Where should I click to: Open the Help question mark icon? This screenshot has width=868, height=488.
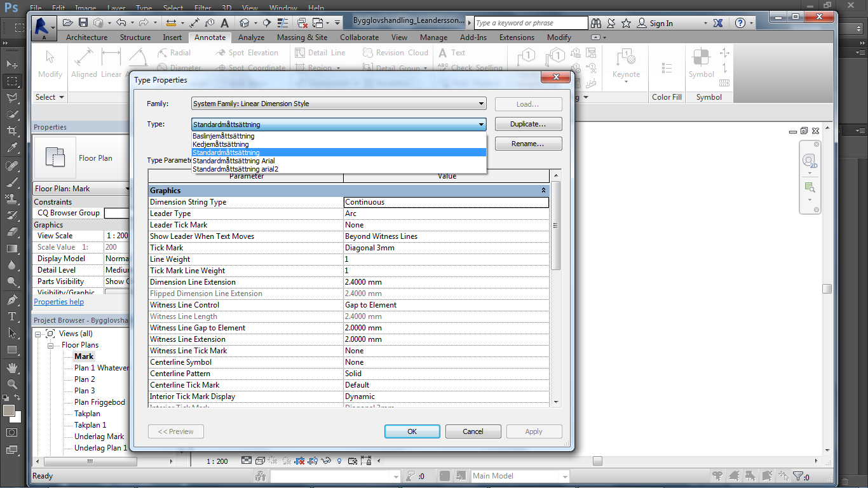coord(740,23)
